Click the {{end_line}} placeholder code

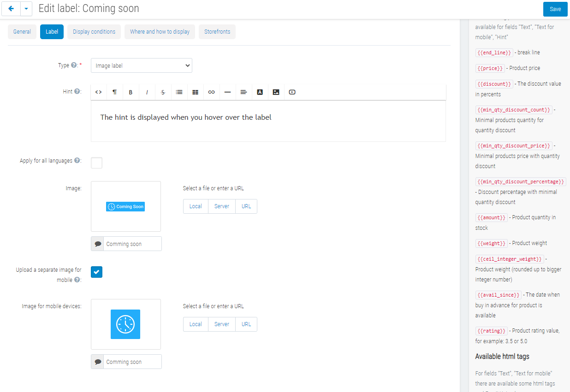pyautogui.click(x=494, y=53)
